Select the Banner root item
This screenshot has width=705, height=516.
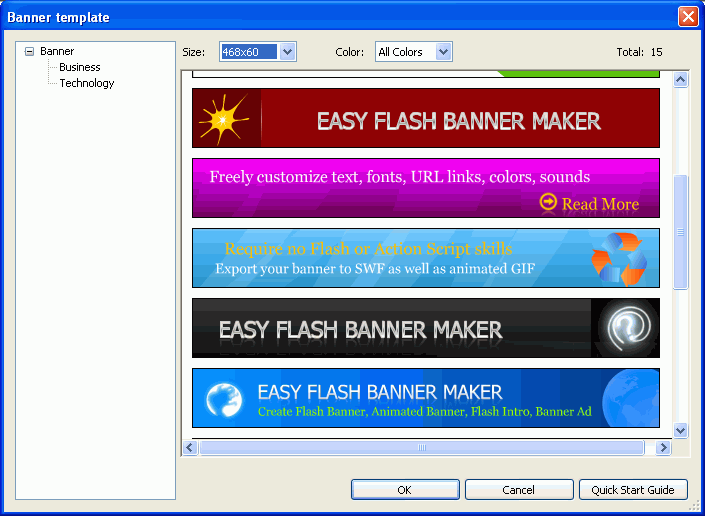click(x=57, y=51)
